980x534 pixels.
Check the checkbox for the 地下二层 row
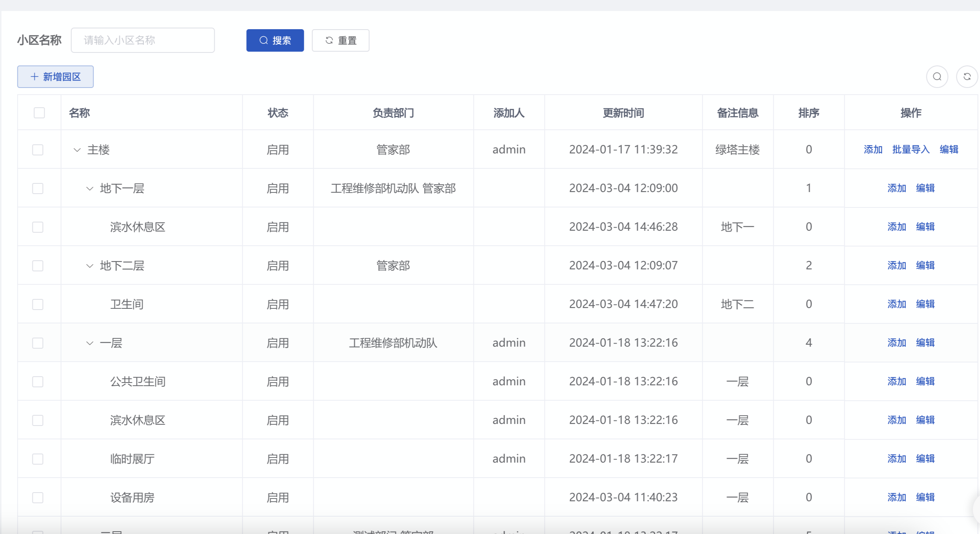click(x=38, y=266)
